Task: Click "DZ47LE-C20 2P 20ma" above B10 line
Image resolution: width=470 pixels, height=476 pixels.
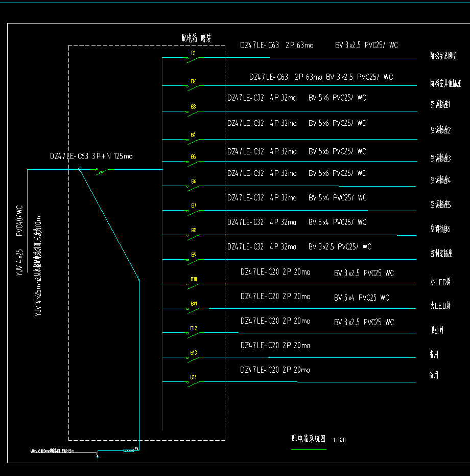Action: tap(275, 272)
